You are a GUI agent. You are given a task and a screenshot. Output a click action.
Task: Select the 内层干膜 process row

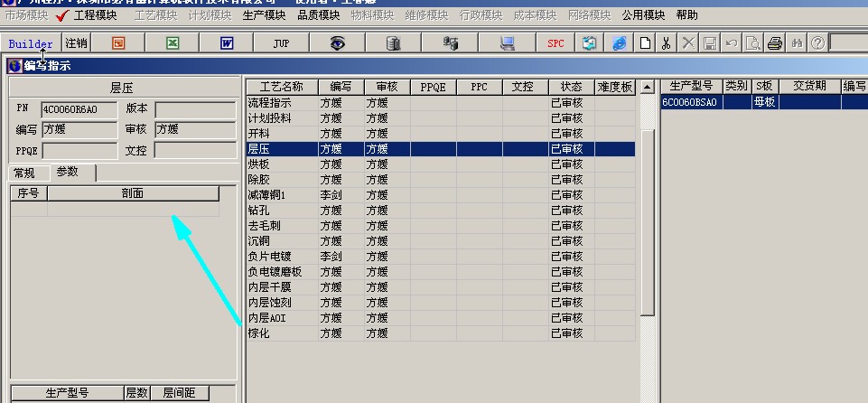tap(441, 287)
